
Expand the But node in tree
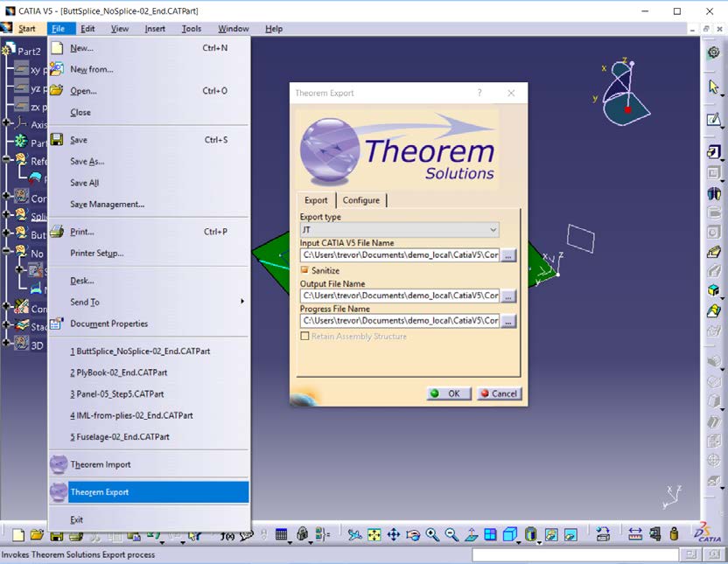pos(6,233)
